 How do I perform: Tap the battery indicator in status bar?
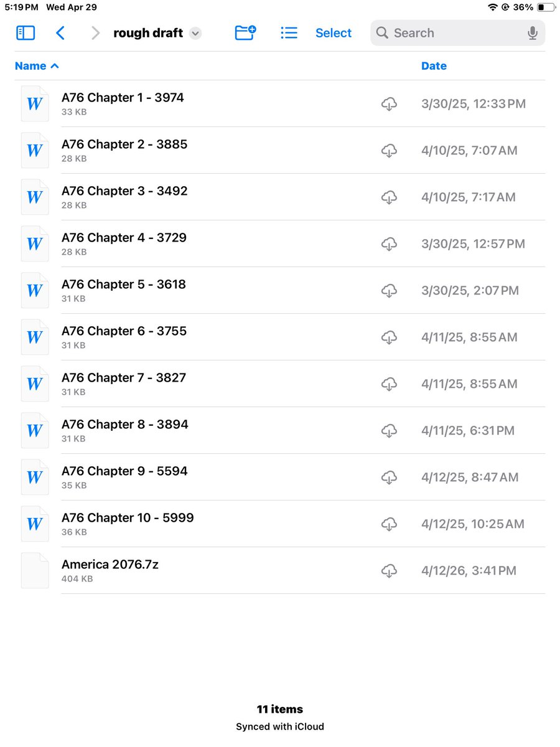click(546, 7)
